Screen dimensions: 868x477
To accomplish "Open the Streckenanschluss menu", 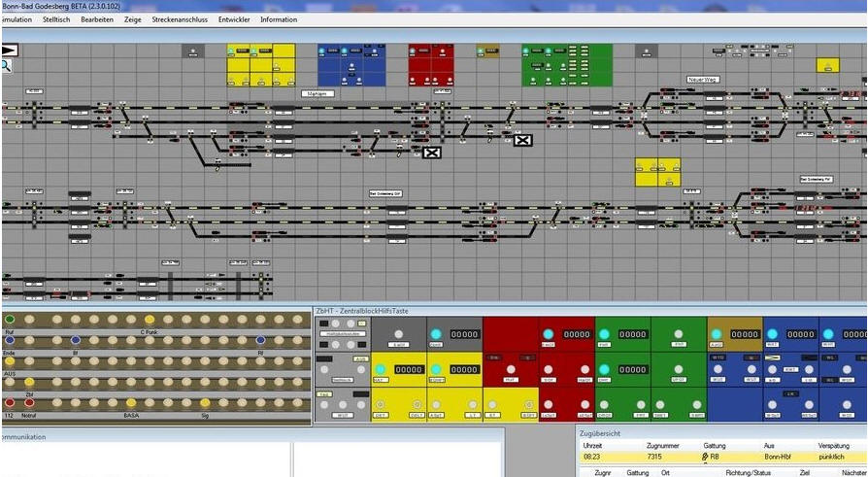I will (180, 19).
